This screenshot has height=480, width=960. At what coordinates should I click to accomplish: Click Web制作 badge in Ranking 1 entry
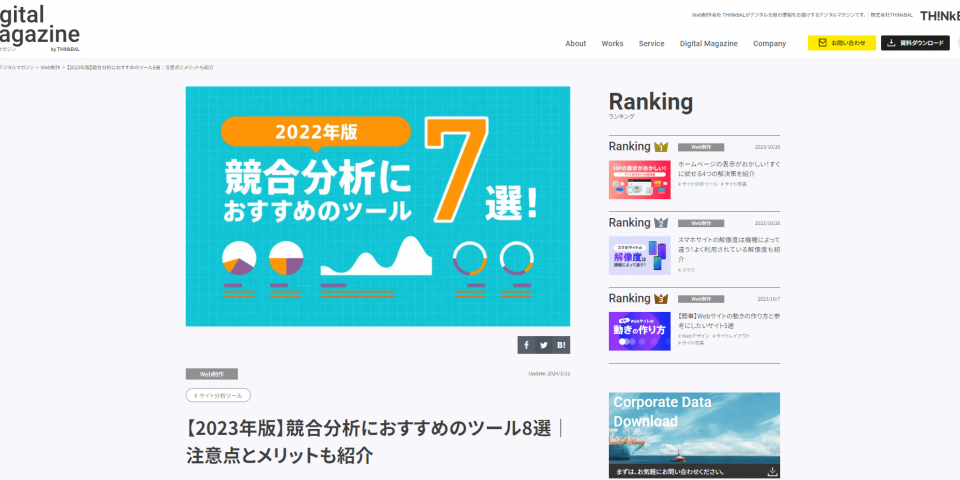point(701,147)
